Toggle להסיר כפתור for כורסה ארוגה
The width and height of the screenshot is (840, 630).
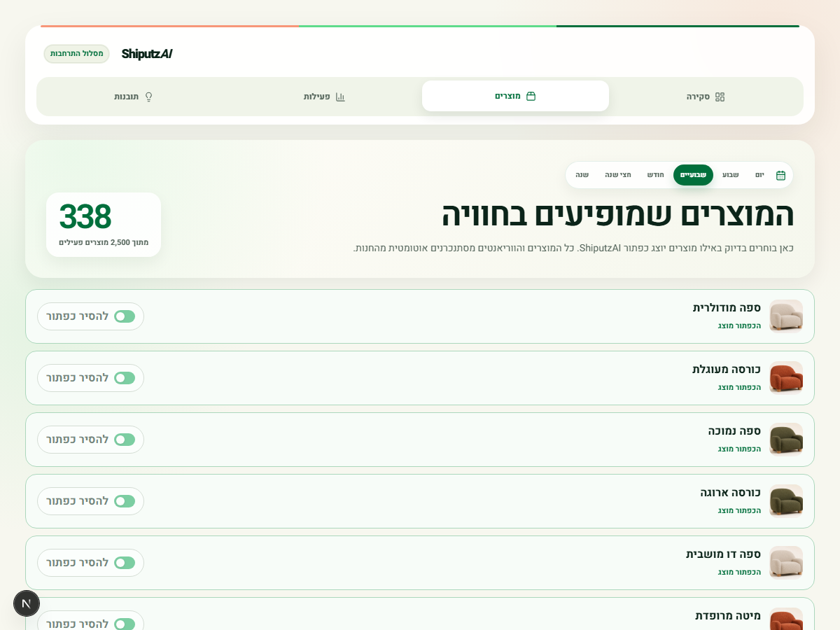click(90, 501)
